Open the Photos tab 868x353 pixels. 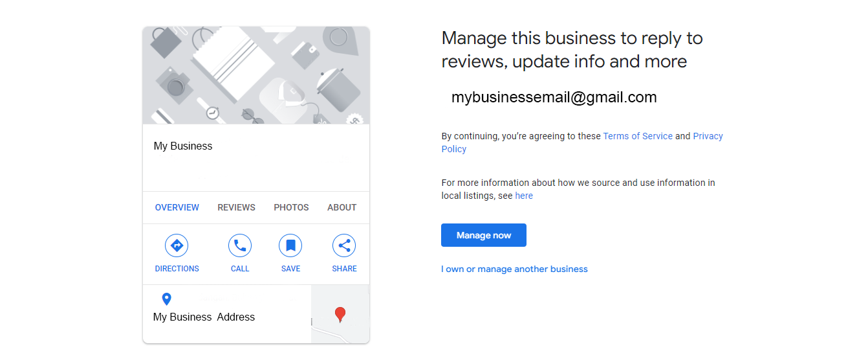point(291,208)
